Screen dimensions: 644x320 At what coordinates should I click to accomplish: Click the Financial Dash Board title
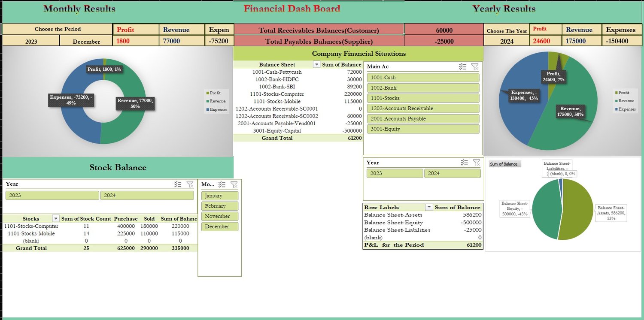292,9
